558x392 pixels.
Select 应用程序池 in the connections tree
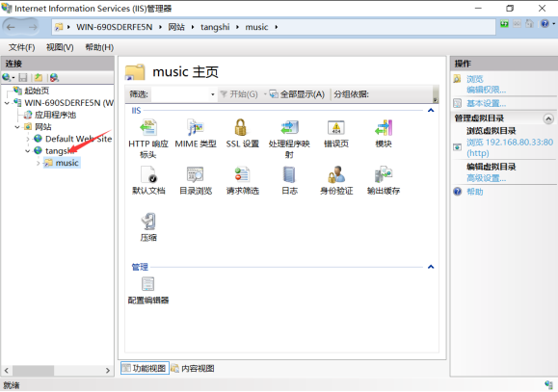click(55, 115)
